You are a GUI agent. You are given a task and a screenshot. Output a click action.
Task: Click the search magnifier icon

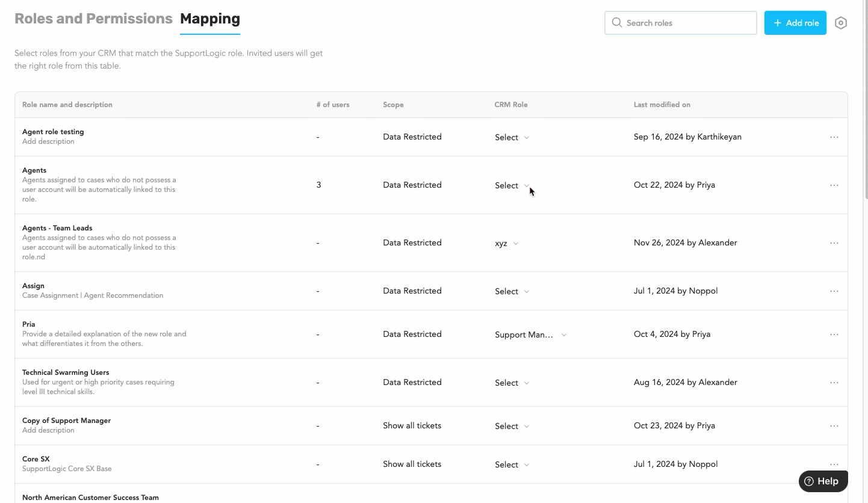(x=616, y=23)
